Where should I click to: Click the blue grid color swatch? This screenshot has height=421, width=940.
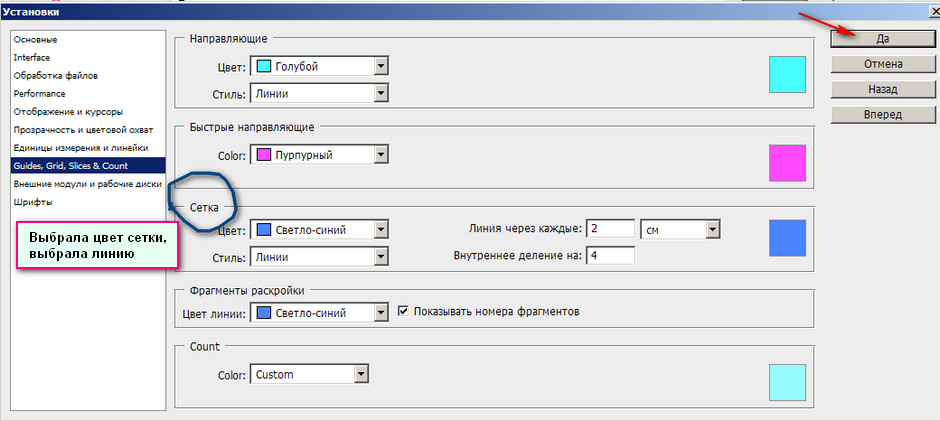coord(787,237)
